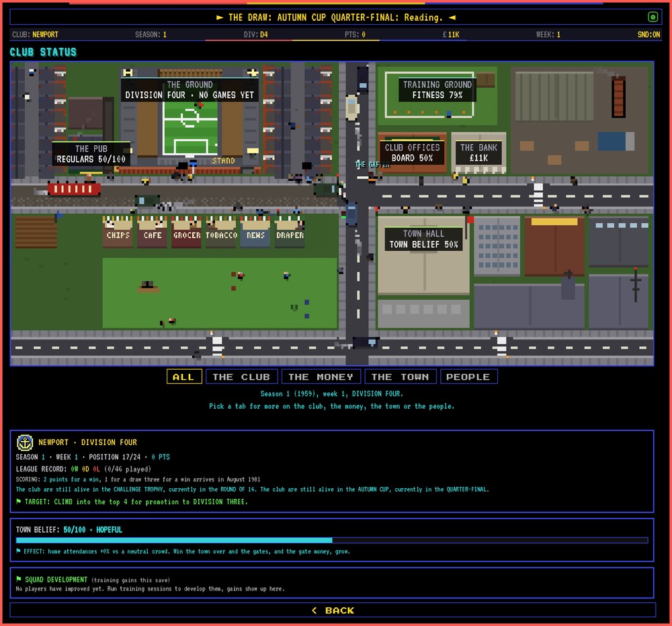The height and width of the screenshot is (626, 672).
Task: Click the DRAPER shop stall
Action: click(290, 232)
